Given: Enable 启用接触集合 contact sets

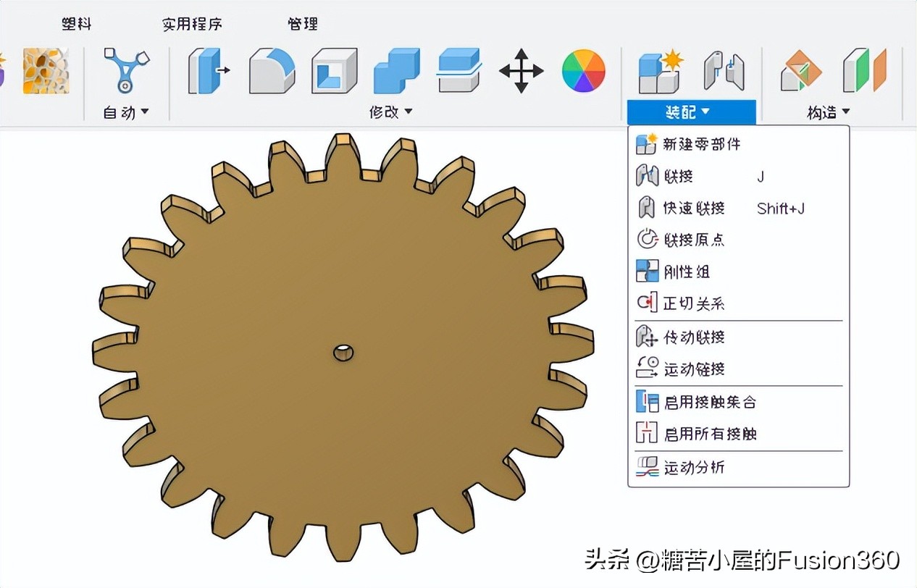Looking at the screenshot, I should 647,401.
